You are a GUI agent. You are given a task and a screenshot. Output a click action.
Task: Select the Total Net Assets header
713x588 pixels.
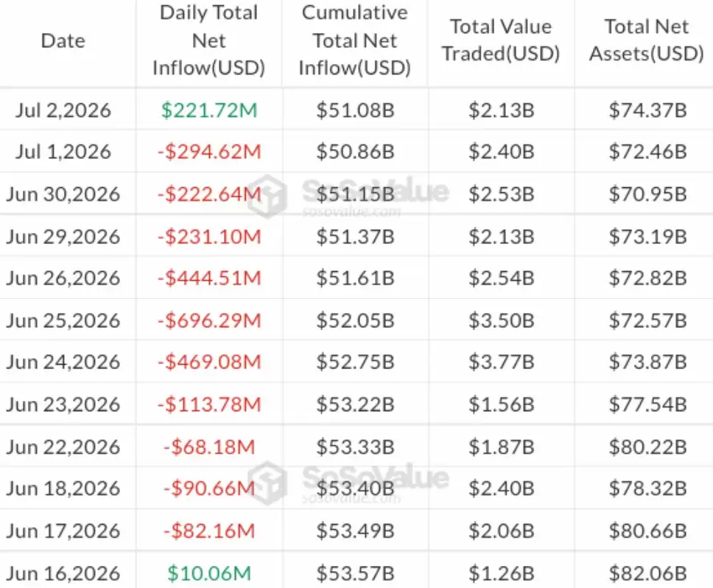tap(647, 40)
